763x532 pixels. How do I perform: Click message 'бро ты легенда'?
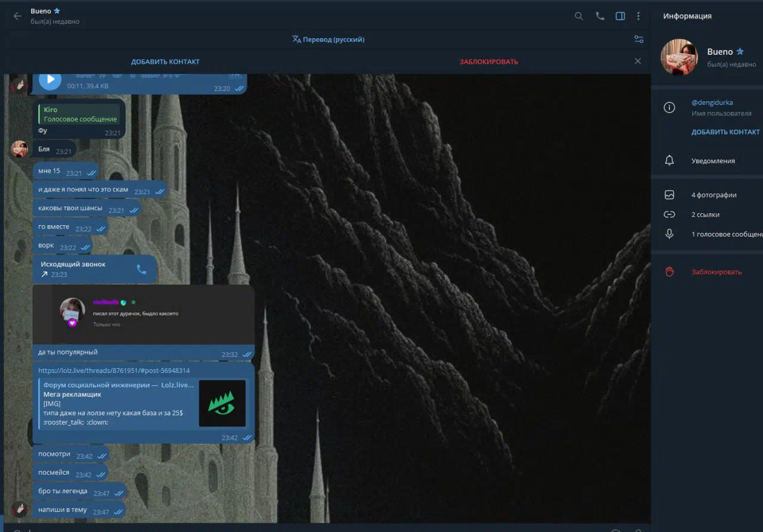(79, 491)
